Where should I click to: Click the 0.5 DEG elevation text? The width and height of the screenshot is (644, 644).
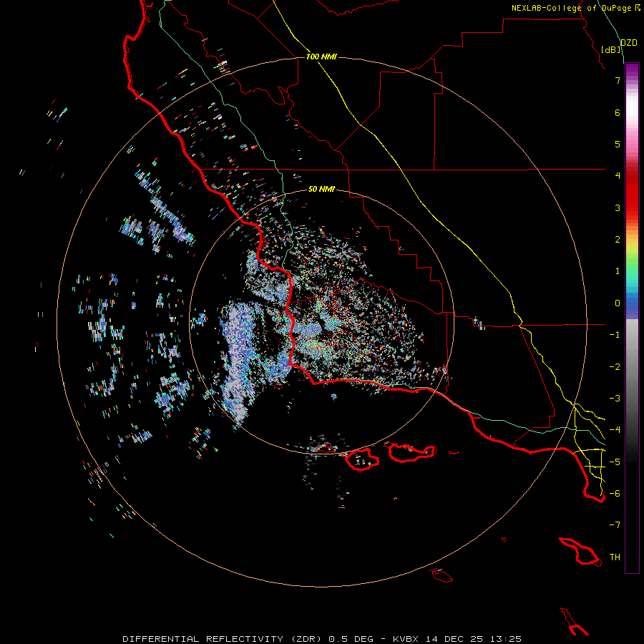pyautogui.click(x=351, y=639)
